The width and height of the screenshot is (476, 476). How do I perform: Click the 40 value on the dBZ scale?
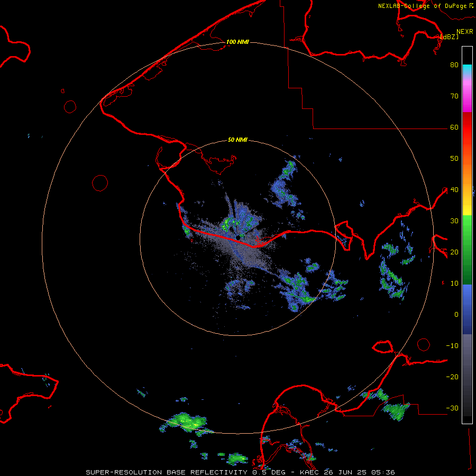454,190
